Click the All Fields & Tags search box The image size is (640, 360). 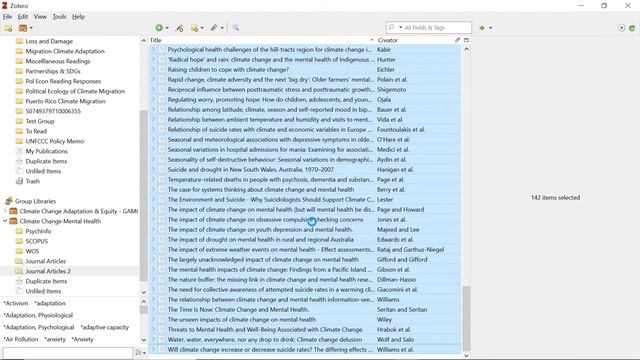click(x=429, y=27)
